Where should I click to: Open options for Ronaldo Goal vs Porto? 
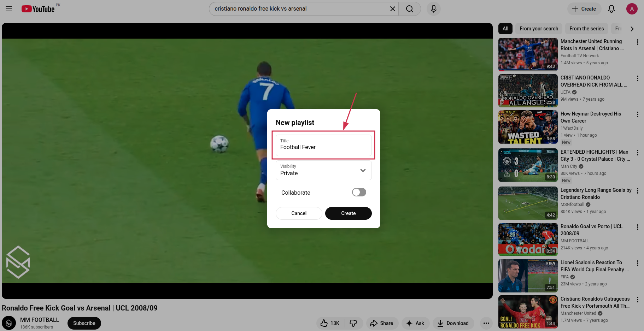pos(638,227)
